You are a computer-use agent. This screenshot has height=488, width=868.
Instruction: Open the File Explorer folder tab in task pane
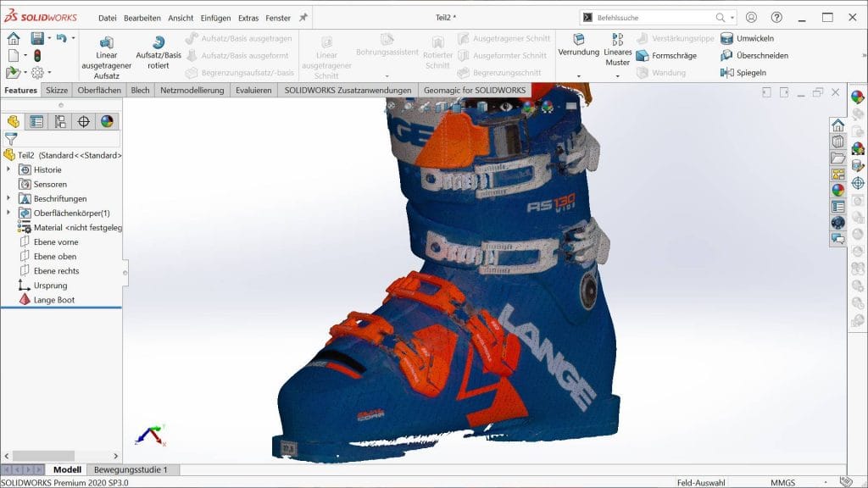(x=837, y=158)
